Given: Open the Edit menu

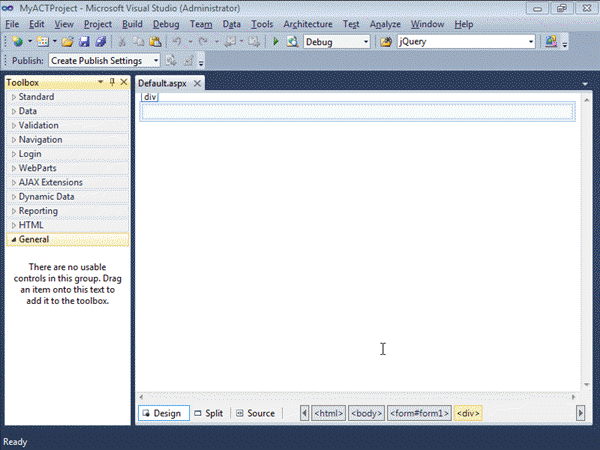Looking at the screenshot, I should click(37, 24).
